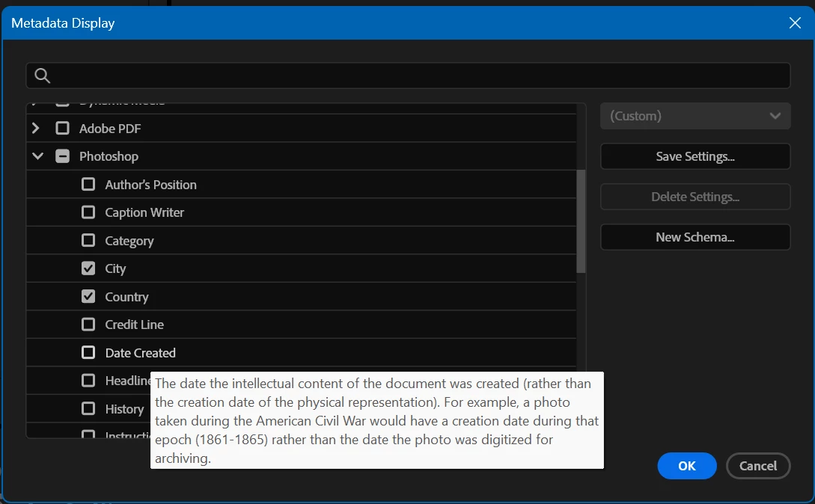Close the Metadata Display dialog
The width and height of the screenshot is (815, 504).
point(795,23)
